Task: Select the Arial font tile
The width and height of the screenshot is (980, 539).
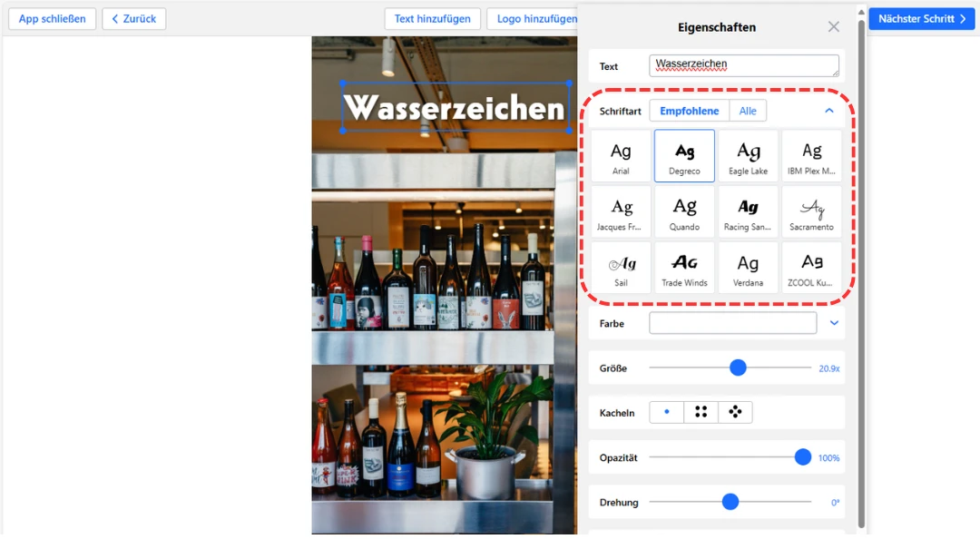Action: pyautogui.click(x=621, y=156)
